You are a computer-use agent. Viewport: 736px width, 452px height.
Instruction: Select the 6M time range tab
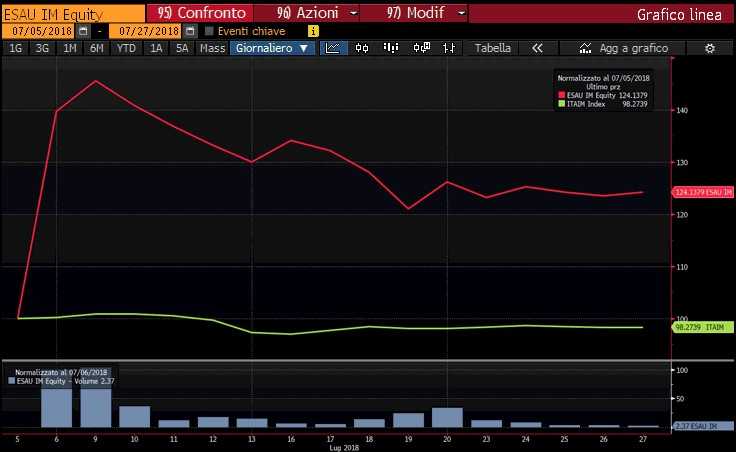click(96, 48)
